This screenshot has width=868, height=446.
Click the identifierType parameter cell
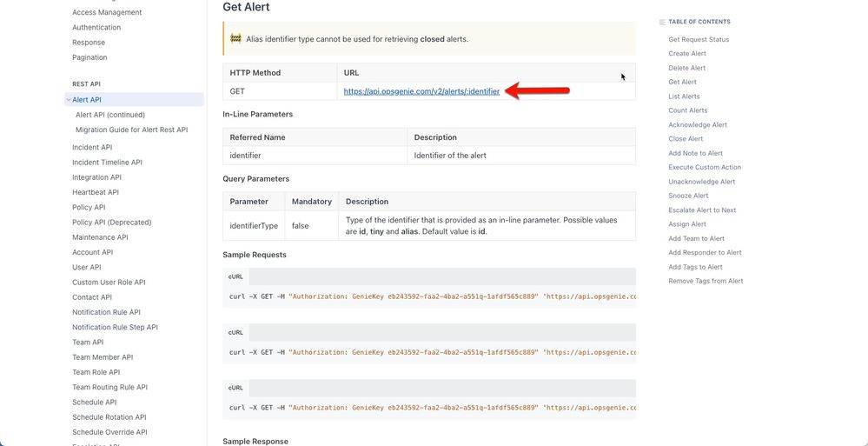(x=254, y=225)
